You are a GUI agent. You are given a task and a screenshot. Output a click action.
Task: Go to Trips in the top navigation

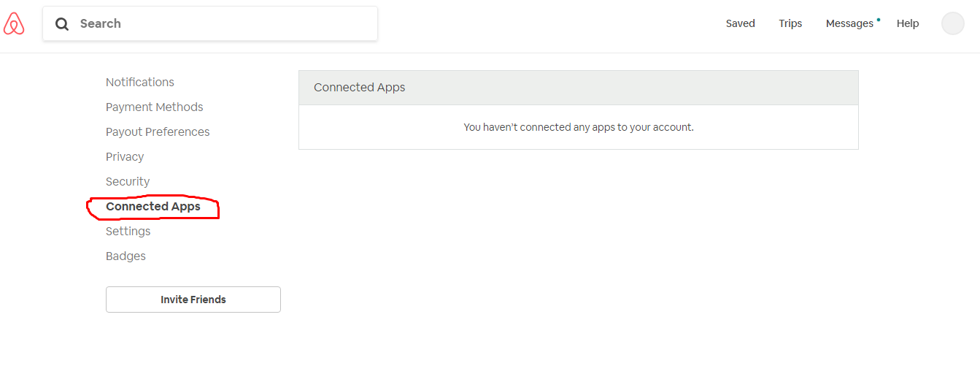point(790,23)
